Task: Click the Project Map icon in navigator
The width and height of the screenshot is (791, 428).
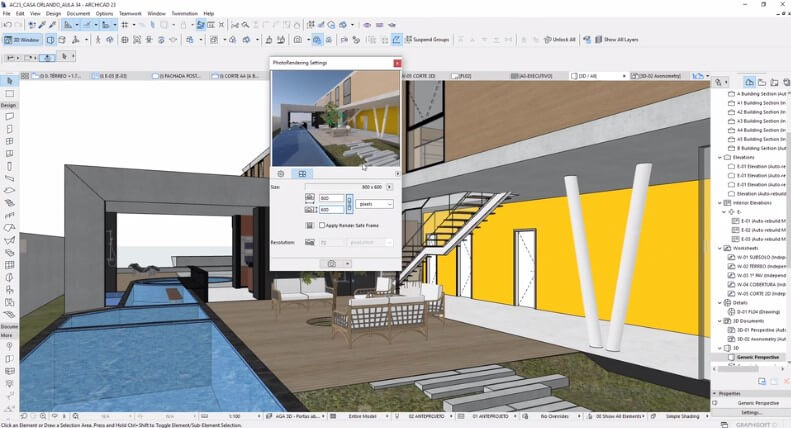Action: click(750, 82)
